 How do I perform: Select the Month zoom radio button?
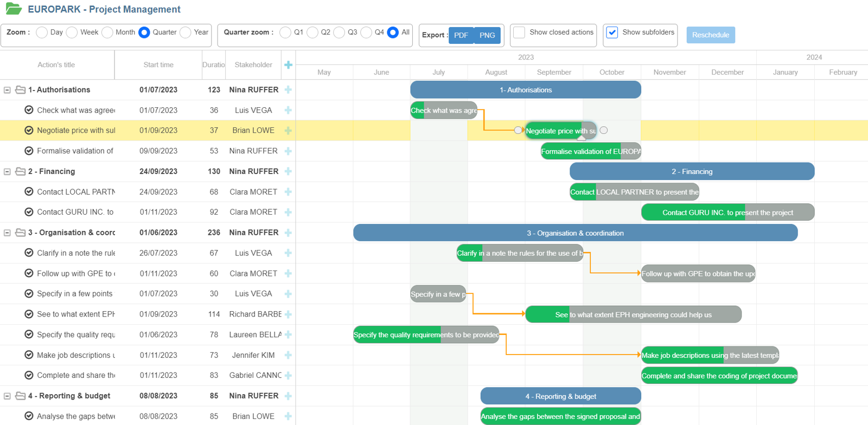[x=107, y=33]
